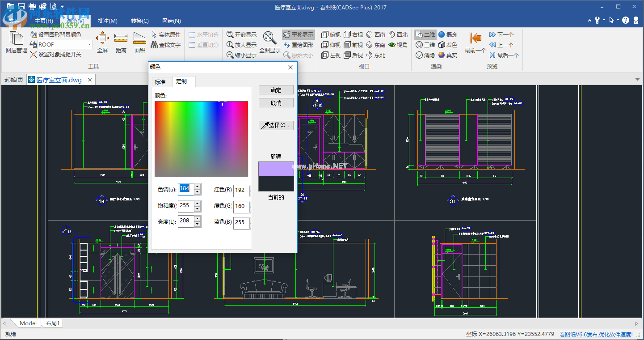Click the 当前的 current color swatch
644x340 pixels.
click(276, 183)
